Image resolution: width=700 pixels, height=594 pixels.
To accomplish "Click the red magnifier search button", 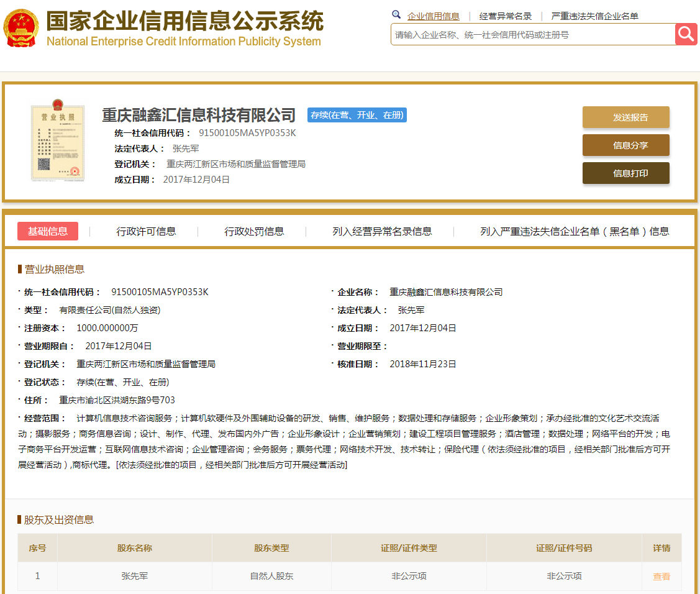I will [x=686, y=34].
